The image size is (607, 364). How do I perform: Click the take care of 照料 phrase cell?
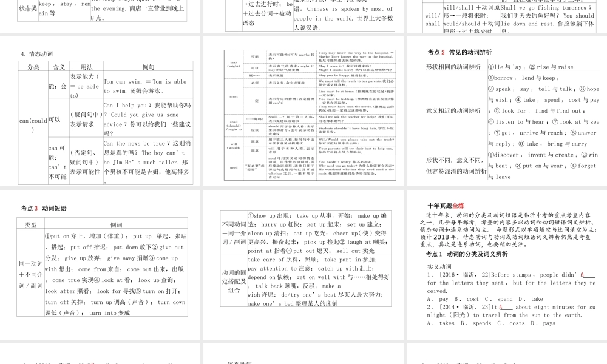(319, 281)
